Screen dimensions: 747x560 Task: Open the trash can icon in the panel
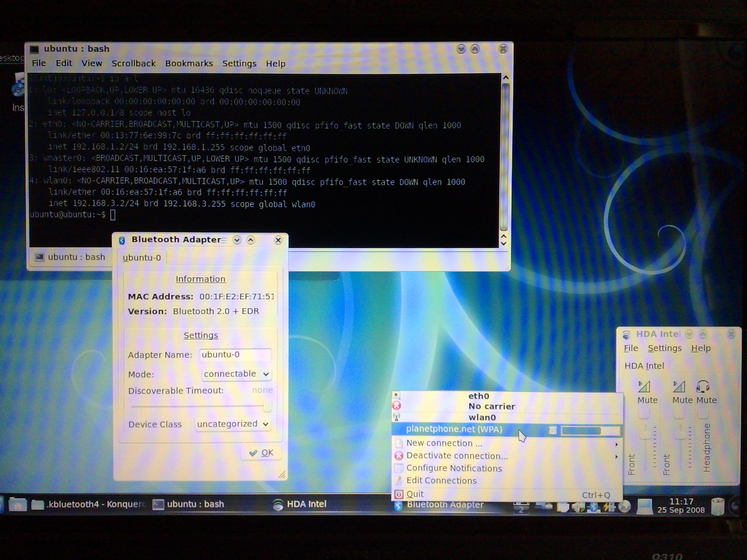(x=718, y=506)
